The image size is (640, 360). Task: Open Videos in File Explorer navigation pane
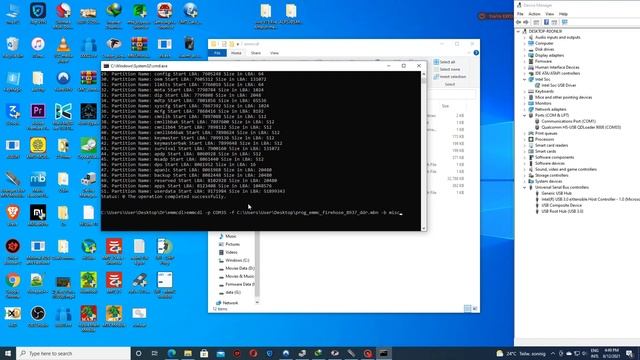click(228, 252)
